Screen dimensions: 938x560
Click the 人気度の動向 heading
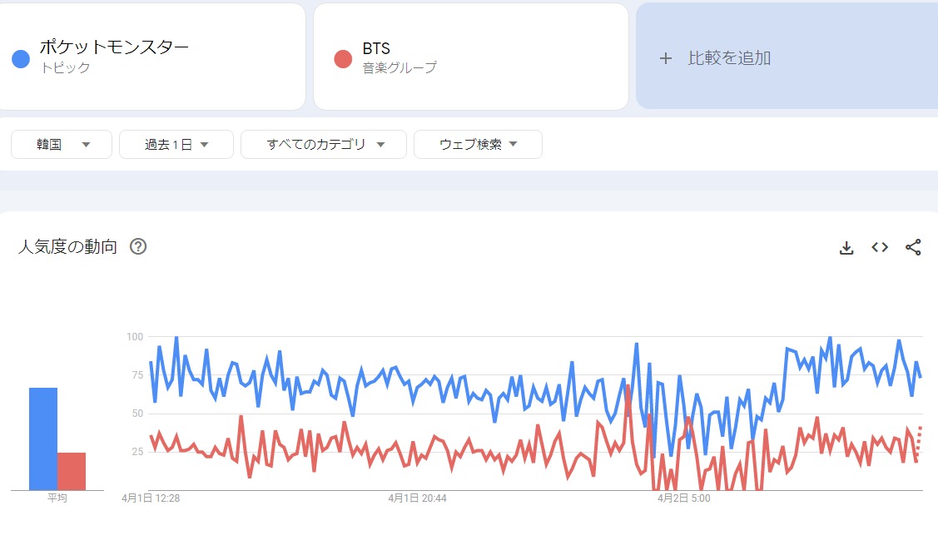[x=67, y=247]
